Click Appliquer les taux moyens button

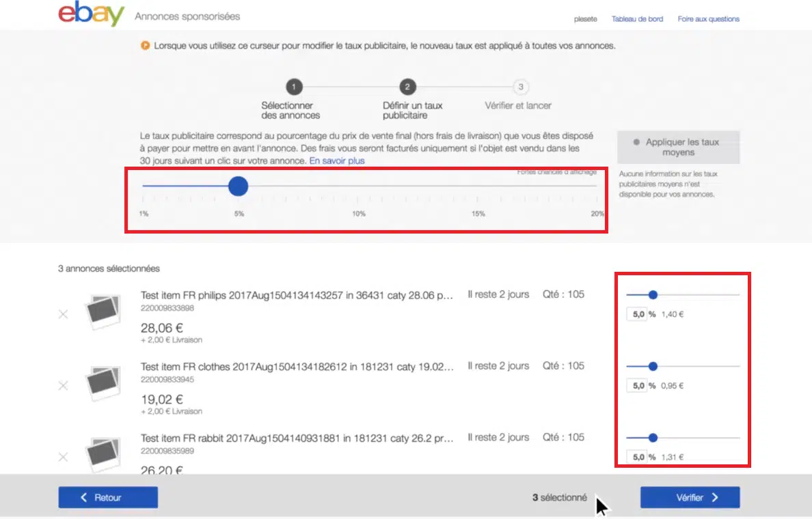coord(678,147)
